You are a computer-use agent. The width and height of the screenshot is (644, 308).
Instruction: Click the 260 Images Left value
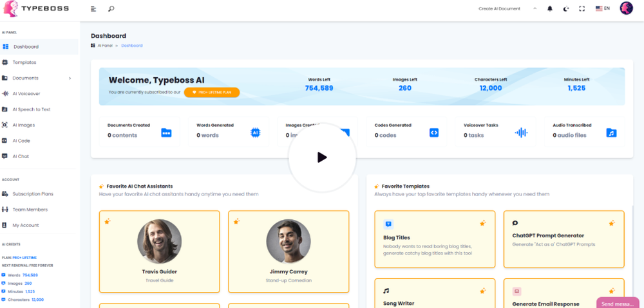point(405,88)
